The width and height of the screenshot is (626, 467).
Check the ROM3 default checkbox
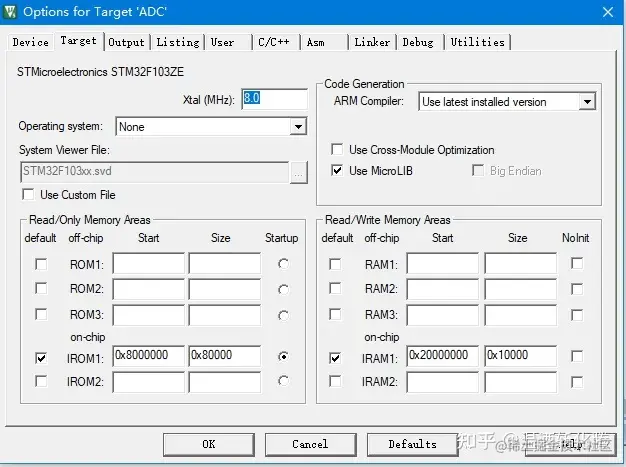(x=41, y=315)
